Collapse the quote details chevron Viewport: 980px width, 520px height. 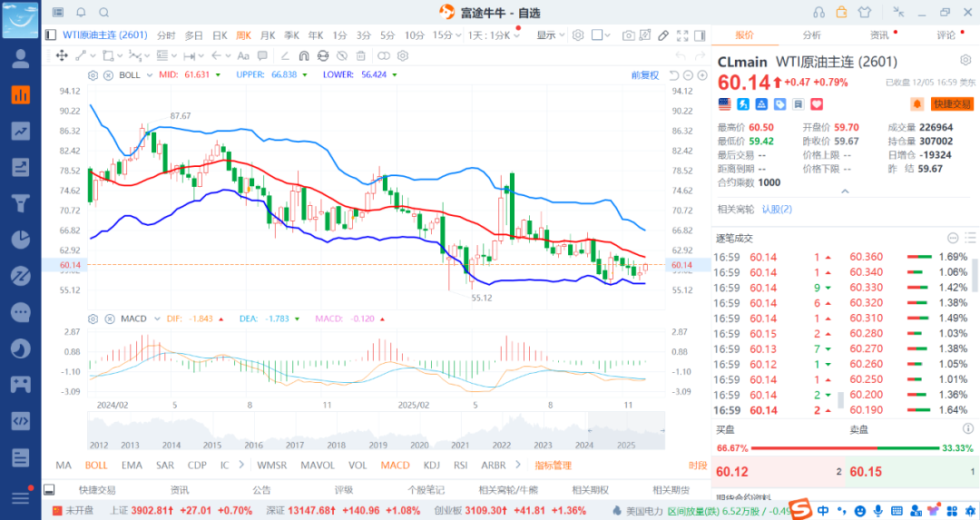pos(845,191)
